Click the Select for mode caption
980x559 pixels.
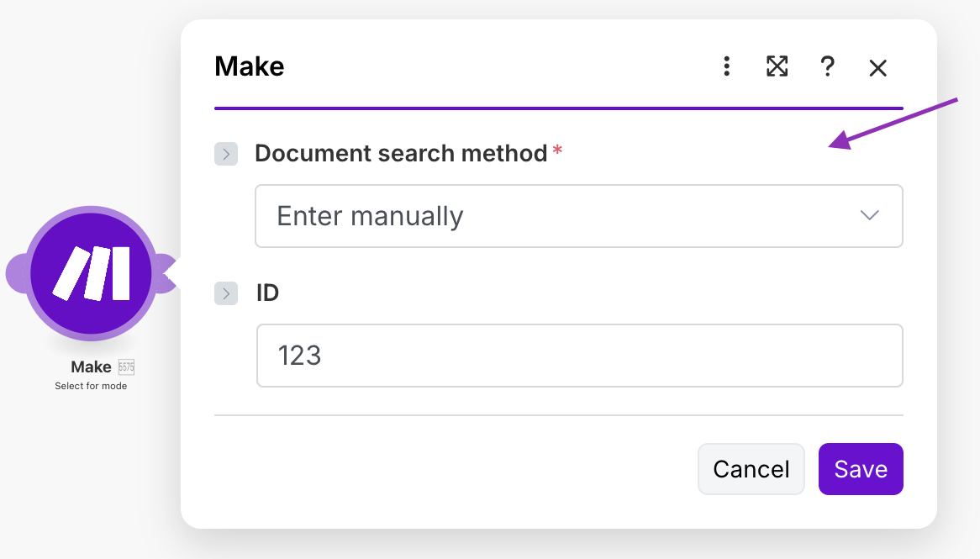click(x=91, y=386)
